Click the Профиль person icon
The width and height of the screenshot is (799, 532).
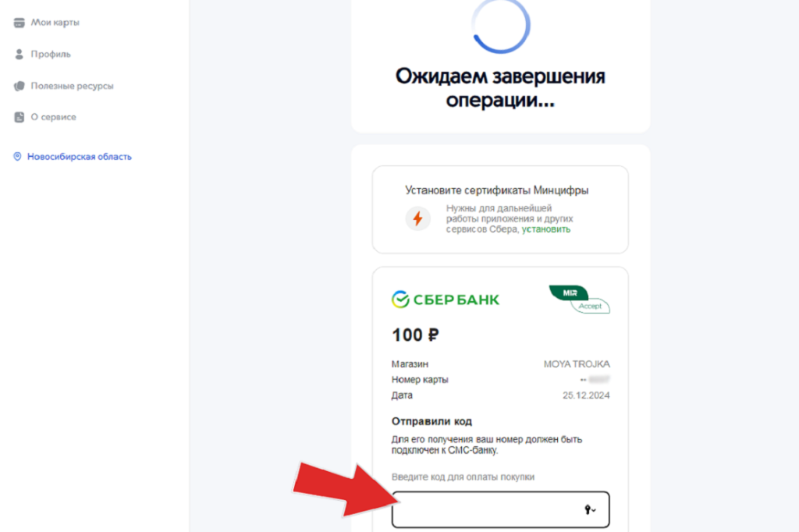(19, 55)
